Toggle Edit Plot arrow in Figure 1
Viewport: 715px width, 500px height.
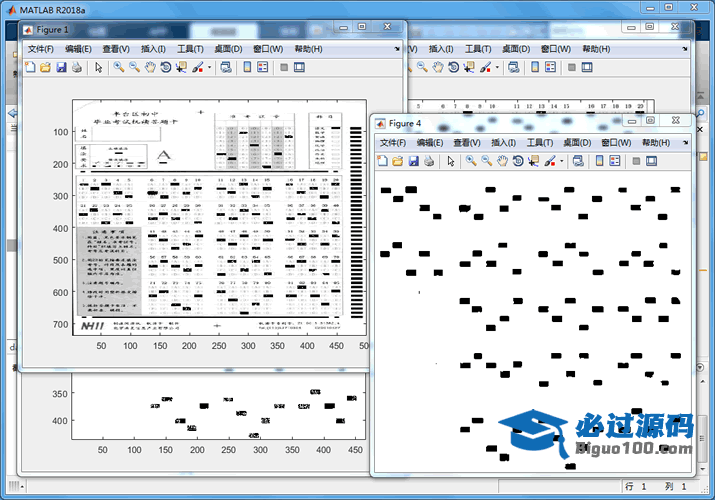click(x=98, y=67)
